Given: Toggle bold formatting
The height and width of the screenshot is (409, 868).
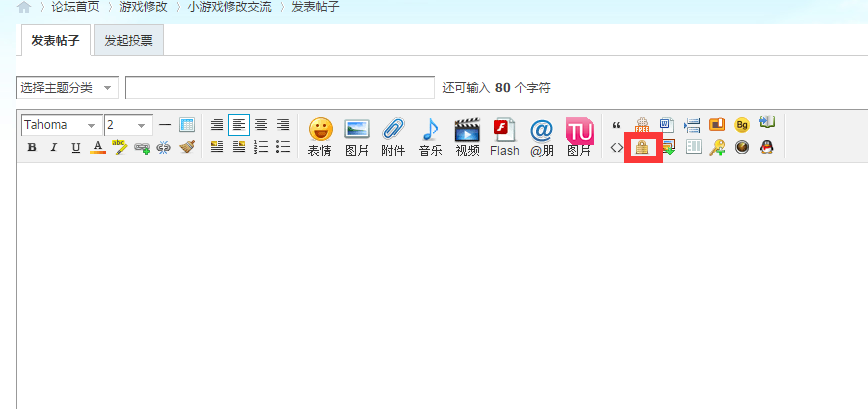Looking at the screenshot, I should click(32, 148).
